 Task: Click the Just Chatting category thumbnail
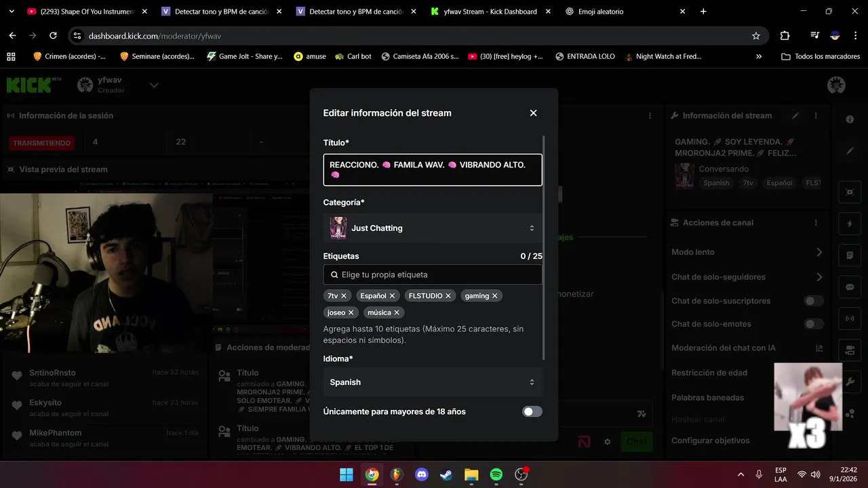click(338, 228)
